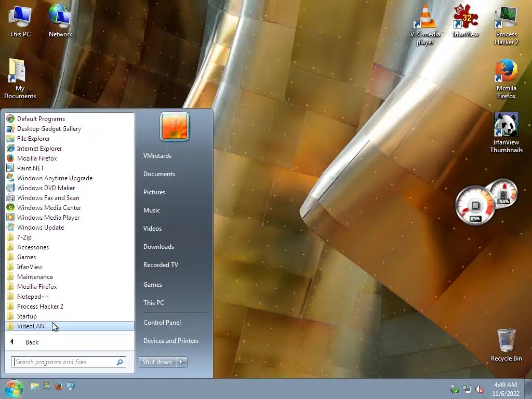
Task: Focus the Search programs and files box
Action: 69,362
